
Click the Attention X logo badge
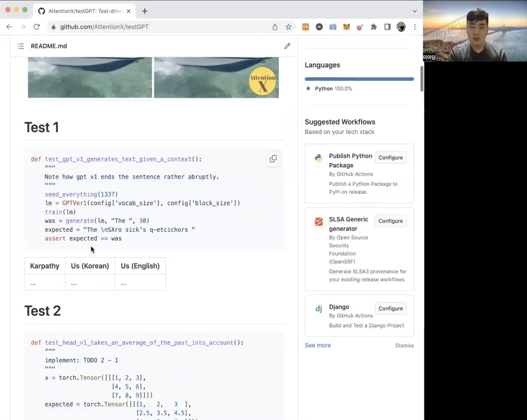262,81
